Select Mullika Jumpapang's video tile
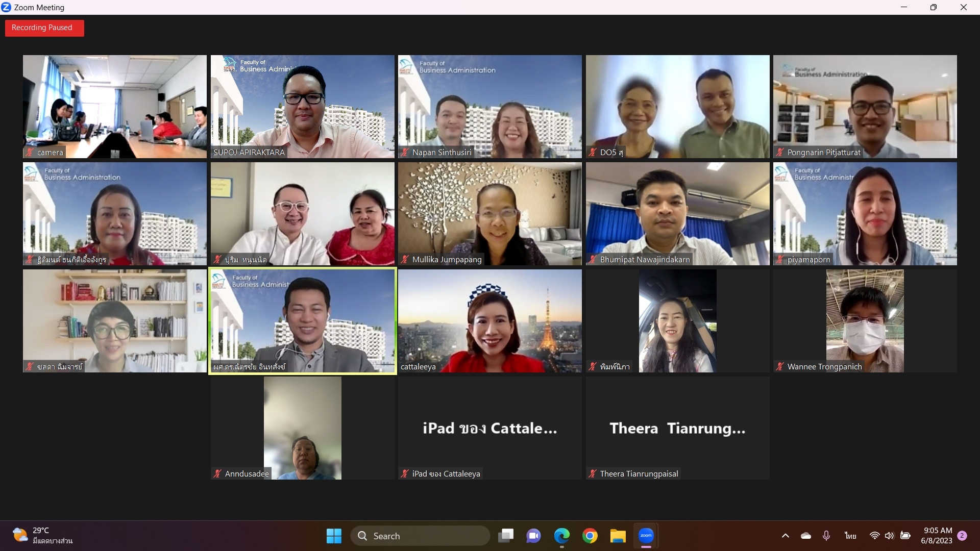980x551 pixels. tap(490, 214)
